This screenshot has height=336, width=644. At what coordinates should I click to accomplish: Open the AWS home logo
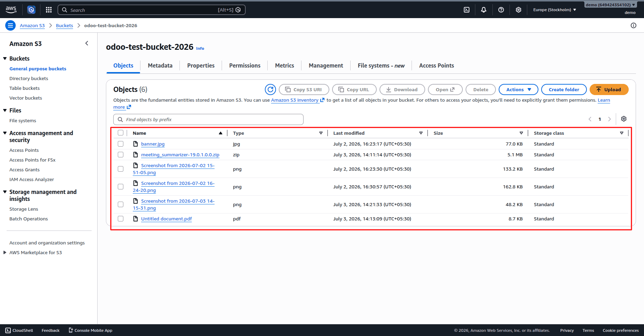pyautogui.click(x=11, y=10)
